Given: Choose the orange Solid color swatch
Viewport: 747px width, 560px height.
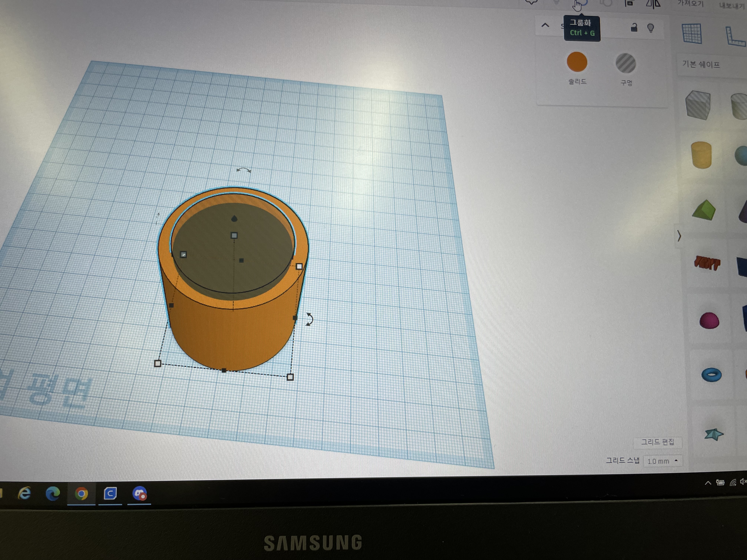Looking at the screenshot, I should click(577, 62).
